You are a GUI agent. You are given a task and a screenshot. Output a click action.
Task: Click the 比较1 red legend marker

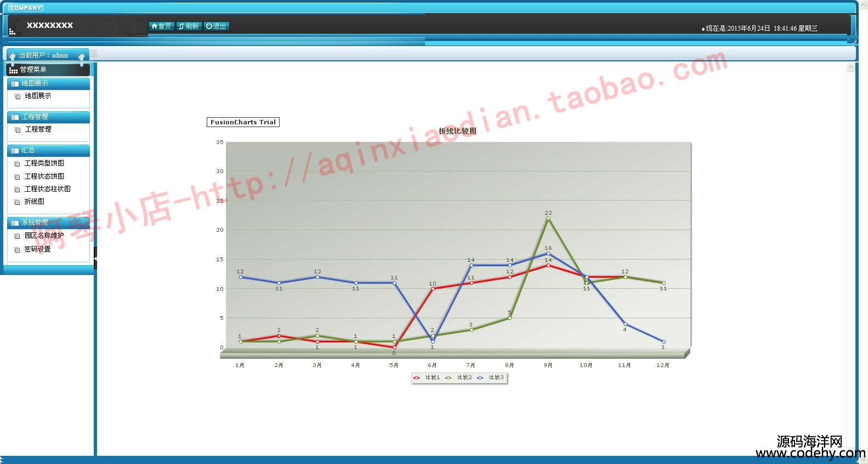[x=417, y=377]
